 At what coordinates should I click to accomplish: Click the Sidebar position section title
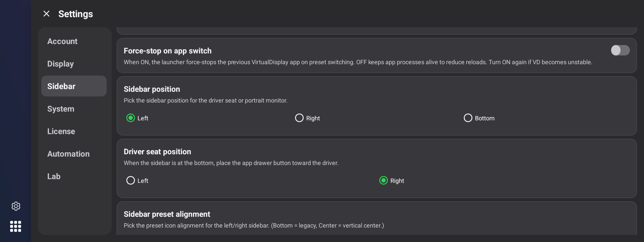(152, 89)
